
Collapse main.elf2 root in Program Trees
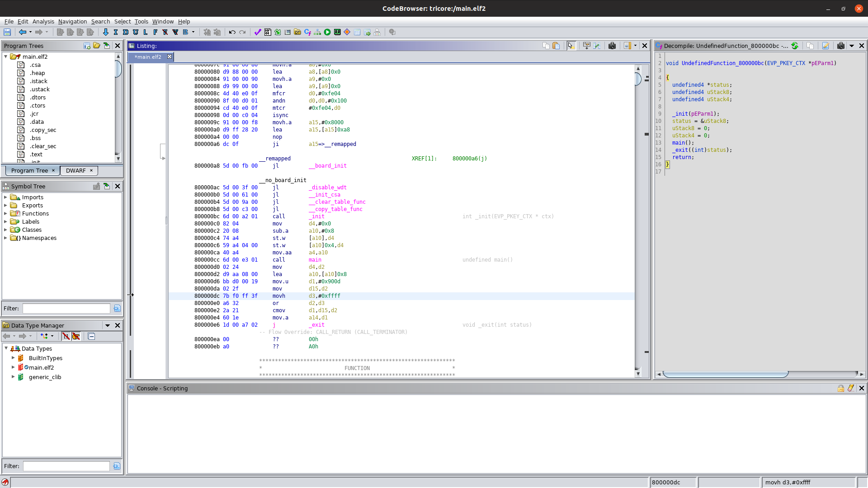[x=5, y=56]
